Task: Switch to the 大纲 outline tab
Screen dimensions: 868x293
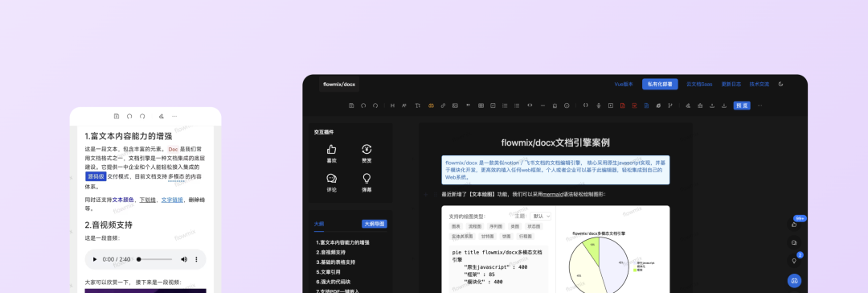Action: [x=319, y=225]
